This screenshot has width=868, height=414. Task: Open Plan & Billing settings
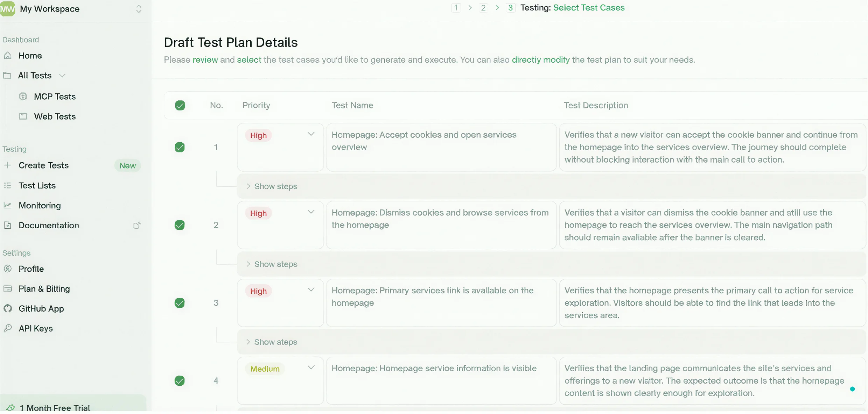(44, 288)
